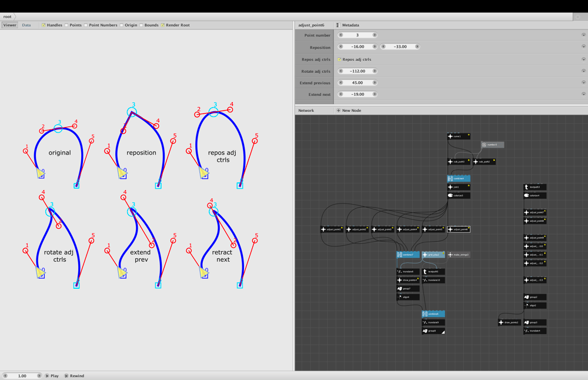Click the draw_points2 node
Image resolution: width=588 pixels, height=380 pixels.
pos(510,322)
